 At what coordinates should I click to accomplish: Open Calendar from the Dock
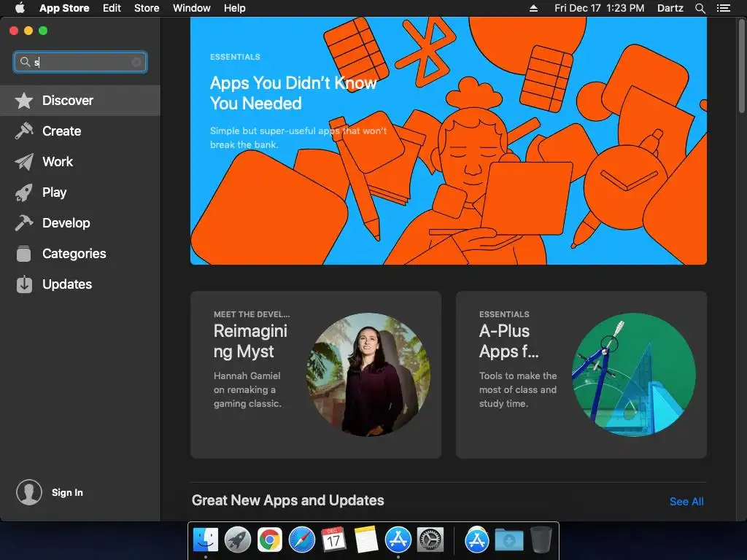[x=334, y=540]
